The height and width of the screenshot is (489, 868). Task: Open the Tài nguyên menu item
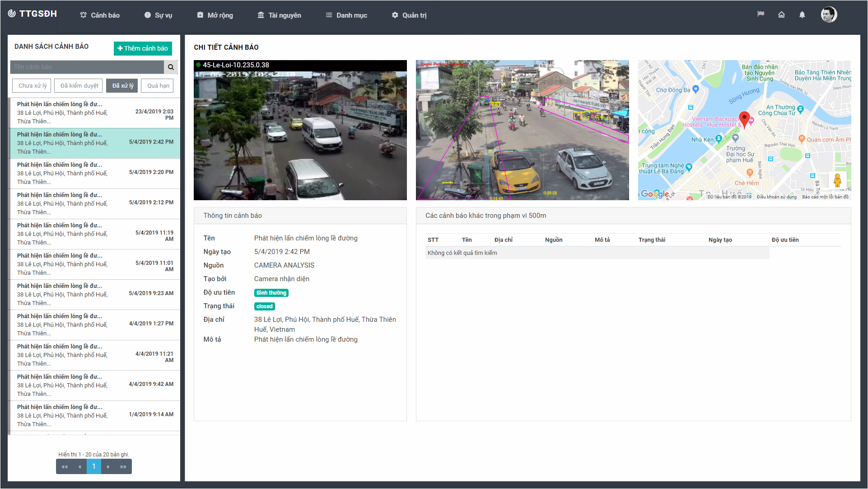[x=279, y=15]
